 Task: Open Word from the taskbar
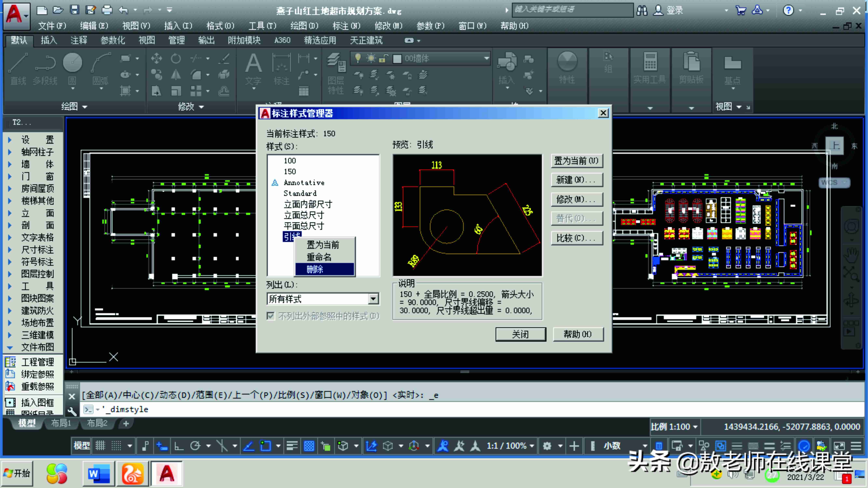click(x=99, y=474)
